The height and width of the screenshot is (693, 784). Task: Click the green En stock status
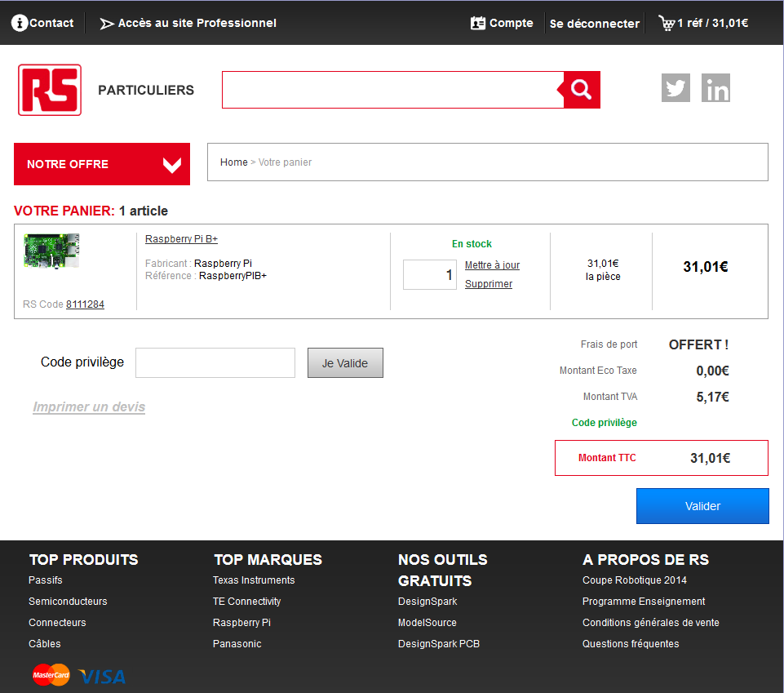pyautogui.click(x=472, y=244)
